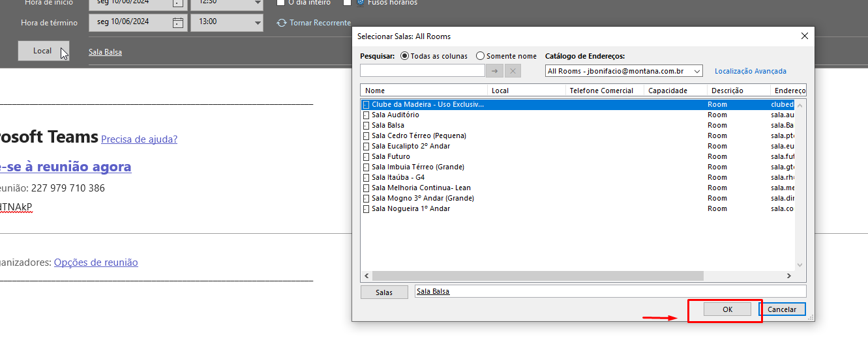The width and height of the screenshot is (868, 340).
Task: Click the horizontal scrollbar in room list
Action: pyautogui.click(x=538, y=276)
